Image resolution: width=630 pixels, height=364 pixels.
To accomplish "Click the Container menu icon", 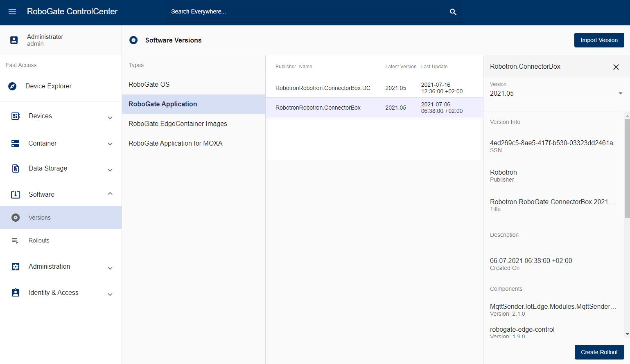I will [15, 144].
